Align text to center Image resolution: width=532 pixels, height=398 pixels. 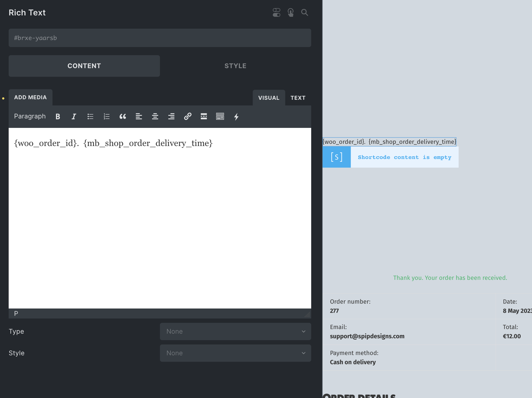(x=155, y=117)
